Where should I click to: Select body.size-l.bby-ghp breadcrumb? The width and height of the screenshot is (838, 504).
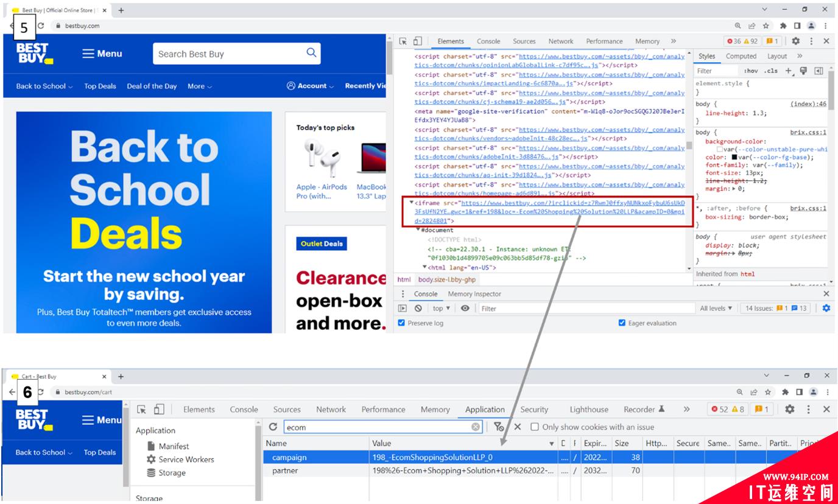click(447, 279)
